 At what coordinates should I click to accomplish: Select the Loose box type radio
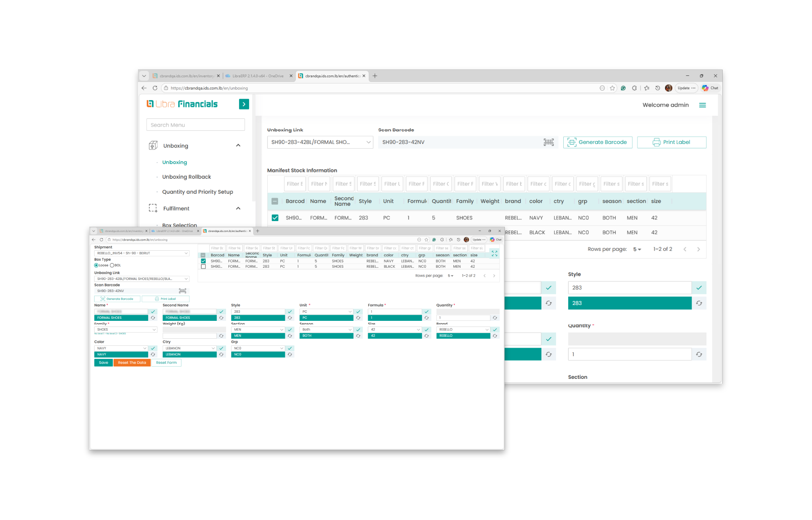[96, 265]
